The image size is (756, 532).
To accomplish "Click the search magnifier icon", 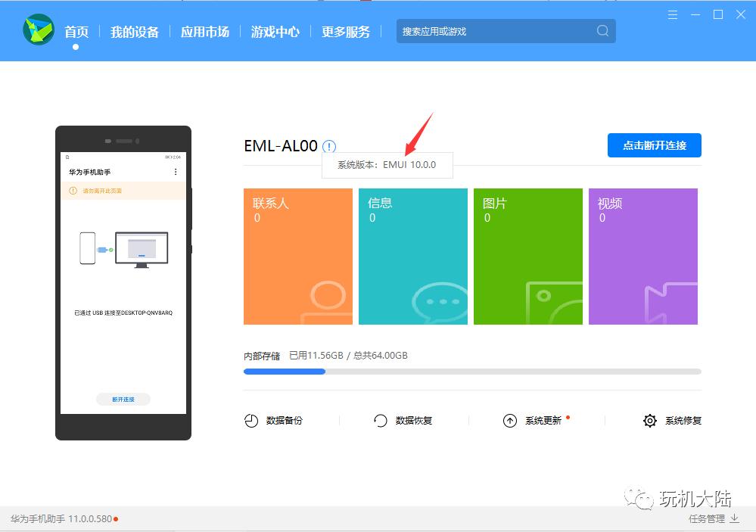I will pyautogui.click(x=602, y=31).
